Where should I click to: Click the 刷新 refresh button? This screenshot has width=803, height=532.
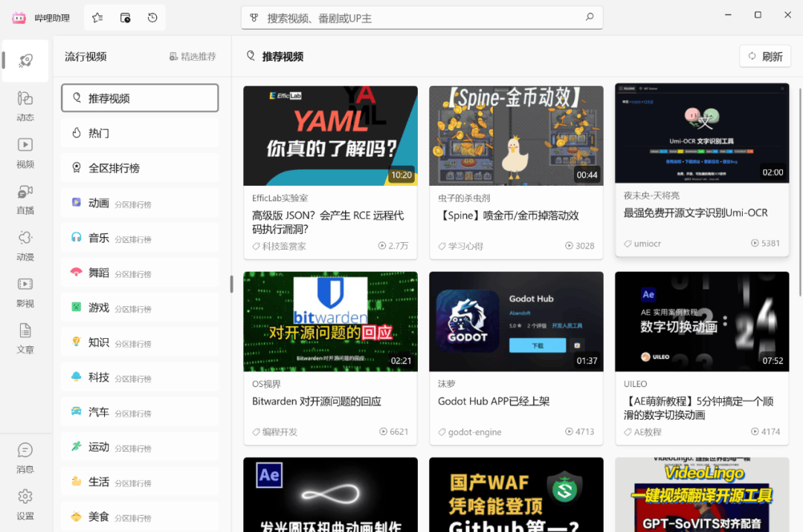point(765,56)
